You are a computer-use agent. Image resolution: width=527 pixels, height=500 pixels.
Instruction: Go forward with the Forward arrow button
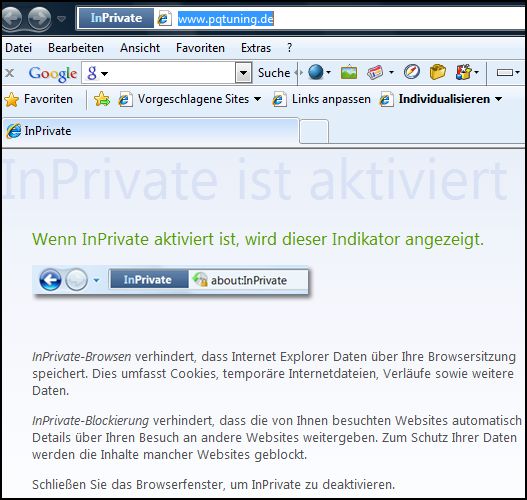pyautogui.click(x=39, y=18)
